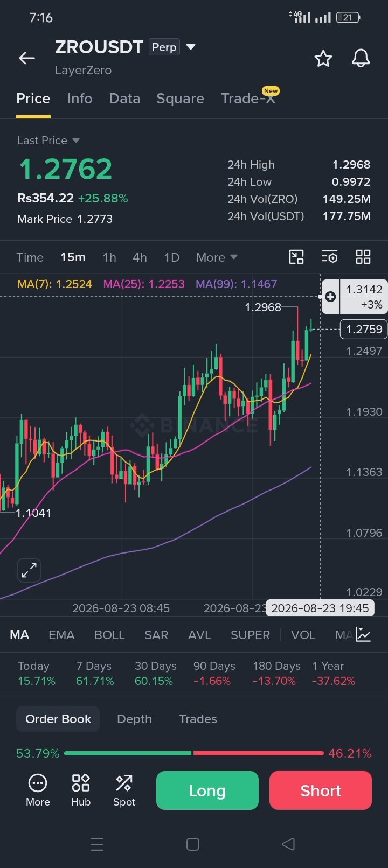
Task: Tap the 1.1041 low marker on chart
Action: pyautogui.click(x=34, y=513)
